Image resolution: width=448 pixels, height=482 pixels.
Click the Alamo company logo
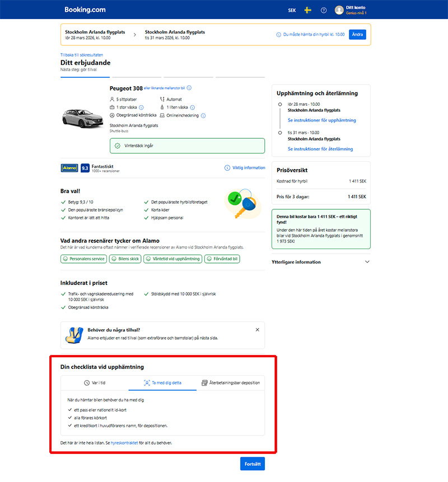pyautogui.click(x=69, y=167)
